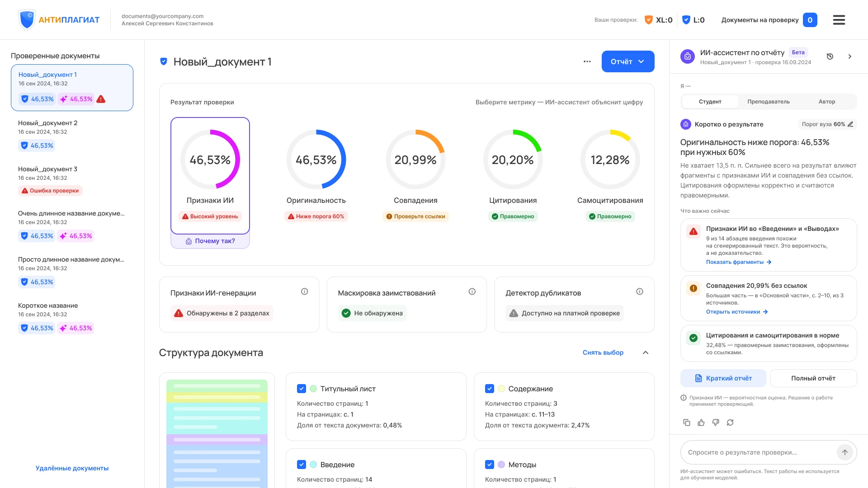868x488 pixels.
Task: Select the Студент role tab
Action: [710, 102]
